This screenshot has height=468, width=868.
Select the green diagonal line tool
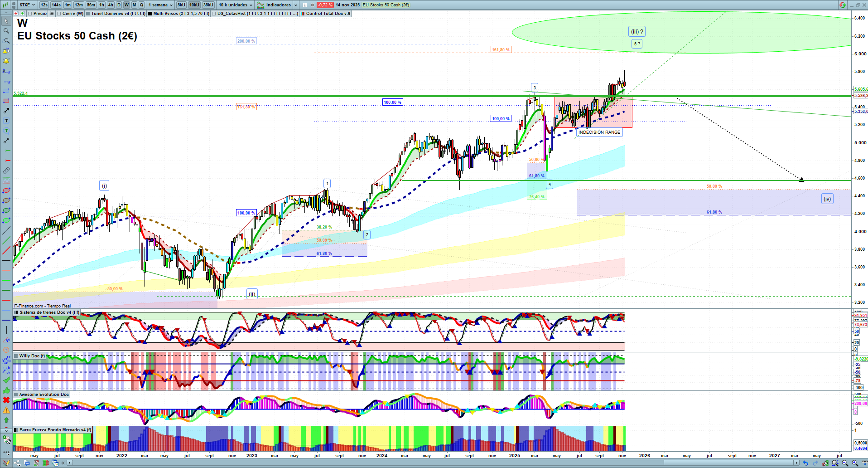(x=6, y=240)
